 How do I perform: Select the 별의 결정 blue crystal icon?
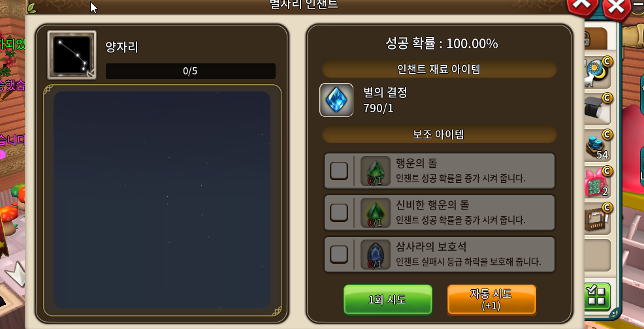click(x=336, y=100)
